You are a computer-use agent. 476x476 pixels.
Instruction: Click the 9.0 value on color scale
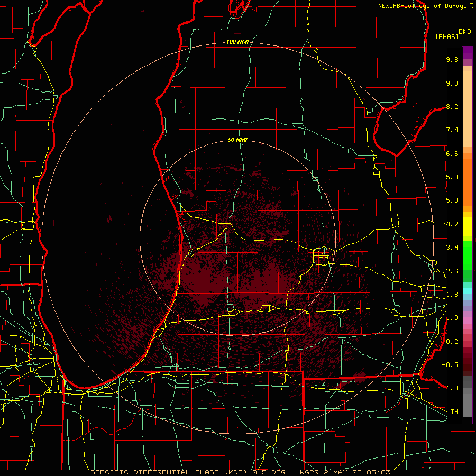coord(452,83)
